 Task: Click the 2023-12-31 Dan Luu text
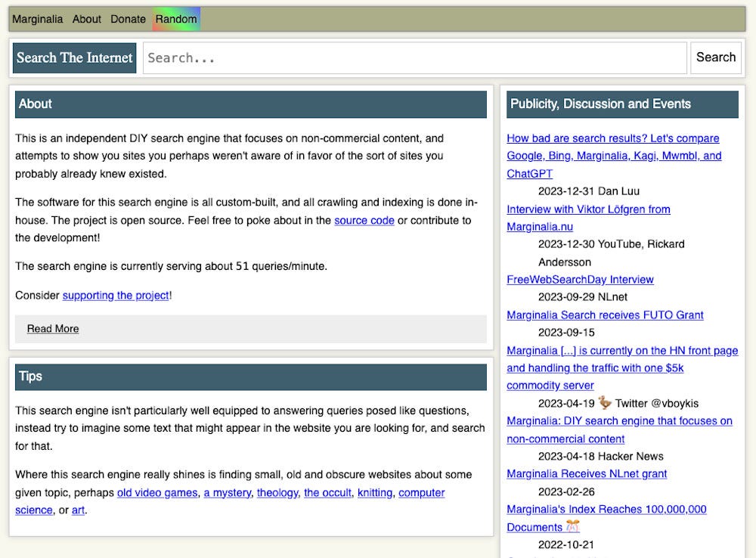coord(589,191)
